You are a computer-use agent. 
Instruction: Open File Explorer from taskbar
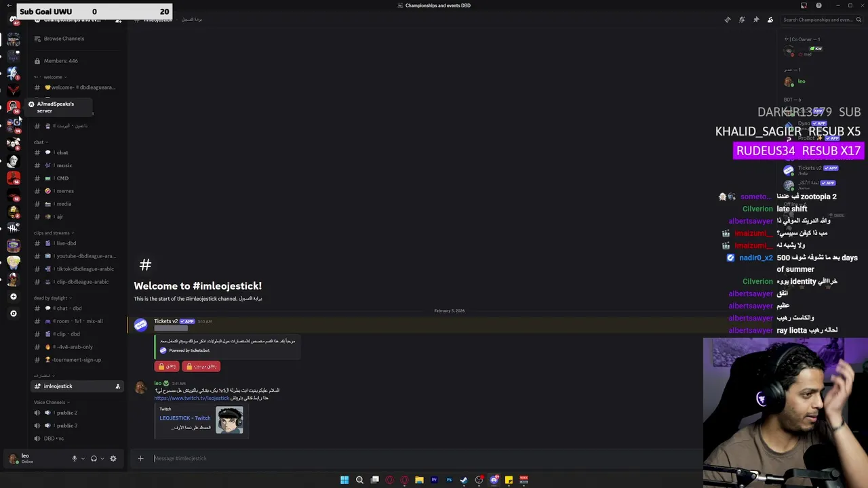(x=419, y=480)
